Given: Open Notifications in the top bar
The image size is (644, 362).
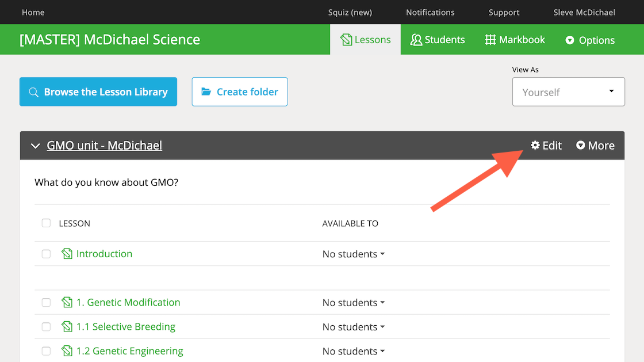Looking at the screenshot, I should pyautogui.click(x=430, y=12).
